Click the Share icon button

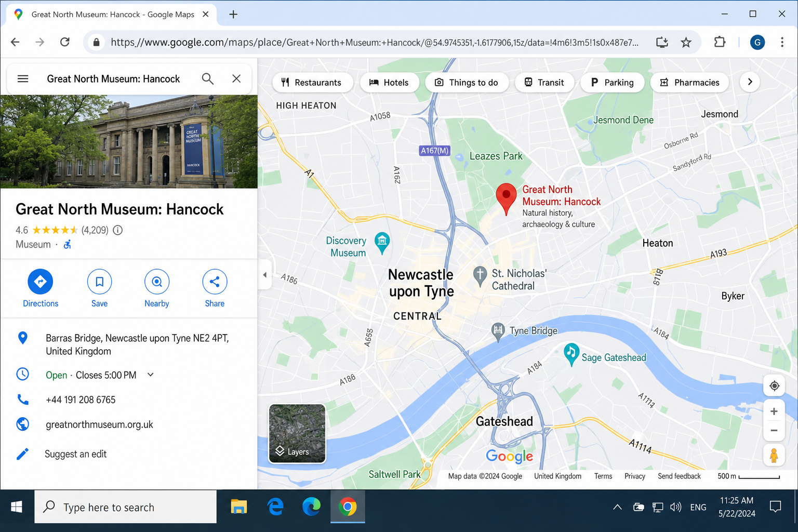[x=215, y=282]
